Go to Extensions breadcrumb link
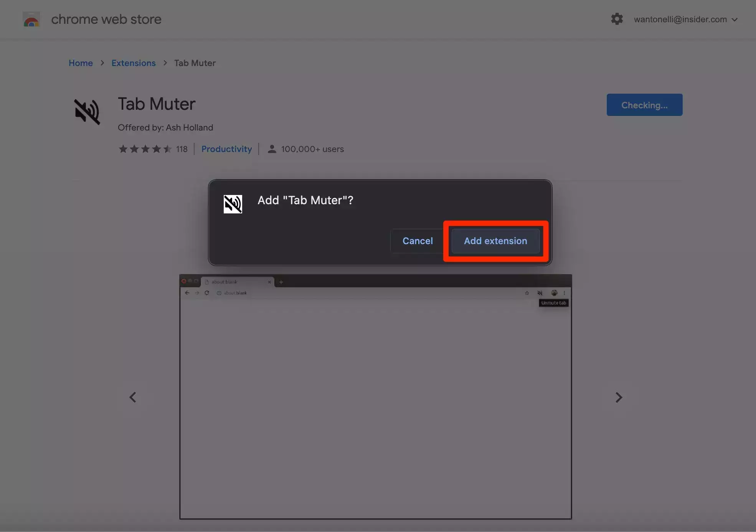 134,63
